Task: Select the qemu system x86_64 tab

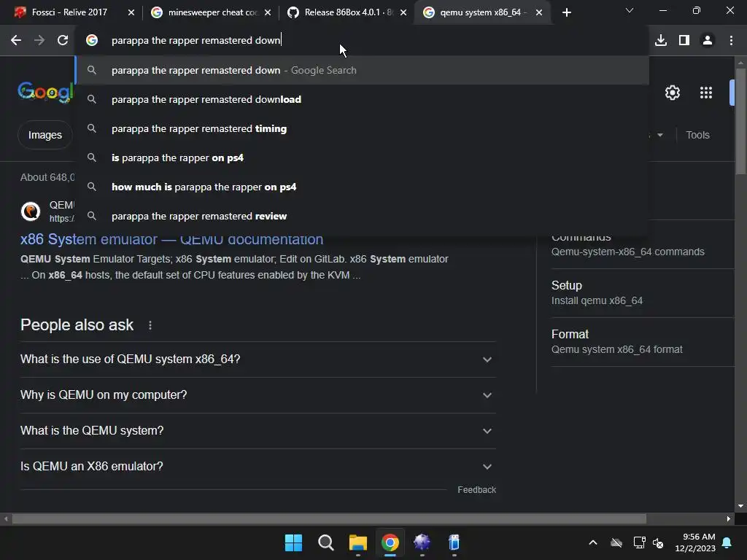Action: 476,12
